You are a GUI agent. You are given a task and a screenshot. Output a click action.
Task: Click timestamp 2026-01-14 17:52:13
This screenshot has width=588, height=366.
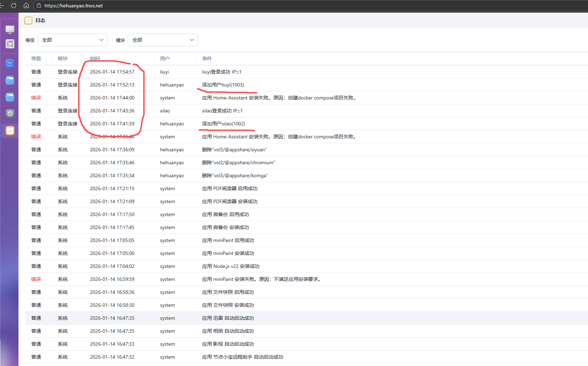click(x=112, y=85)
